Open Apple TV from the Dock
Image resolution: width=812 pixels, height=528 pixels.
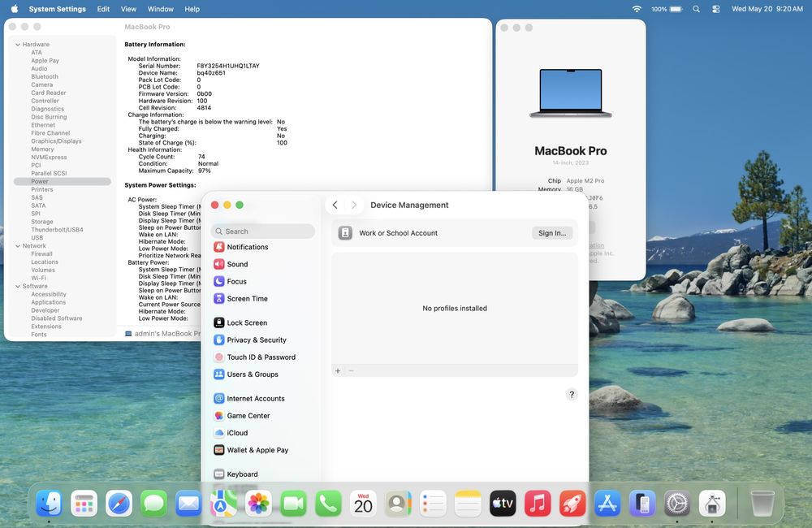tap(503, 503)
